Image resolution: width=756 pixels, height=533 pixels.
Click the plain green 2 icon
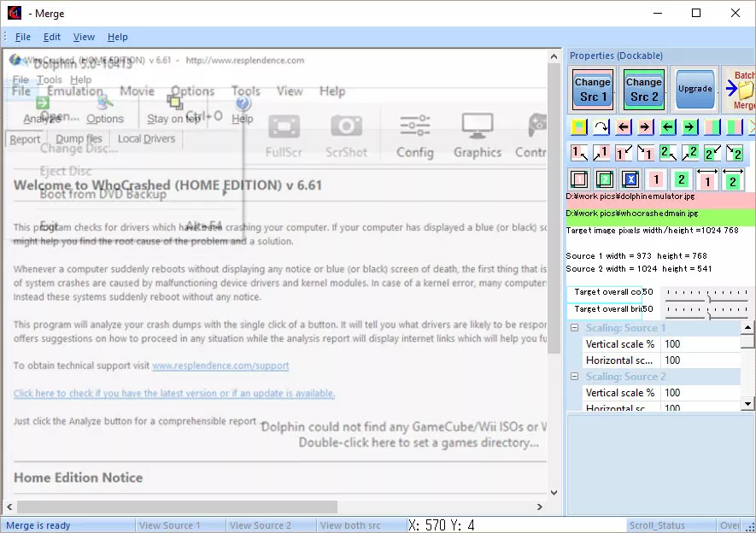pyautogui.click(x=682, y=179)
